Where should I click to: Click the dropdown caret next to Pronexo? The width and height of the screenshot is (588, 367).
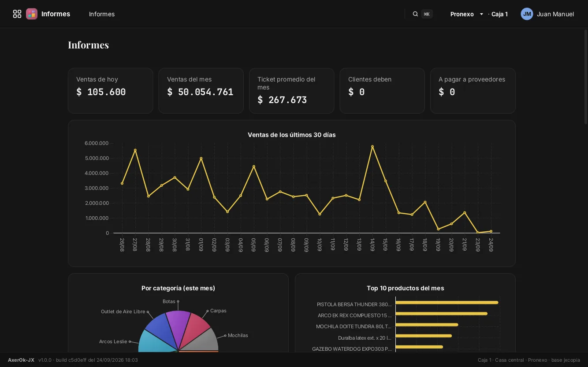pos(481,14)
